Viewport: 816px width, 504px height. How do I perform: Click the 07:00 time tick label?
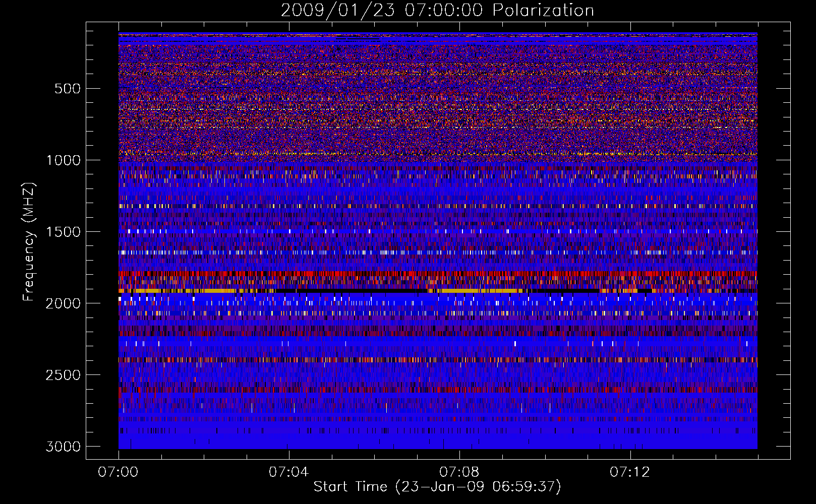click(118, 472)
